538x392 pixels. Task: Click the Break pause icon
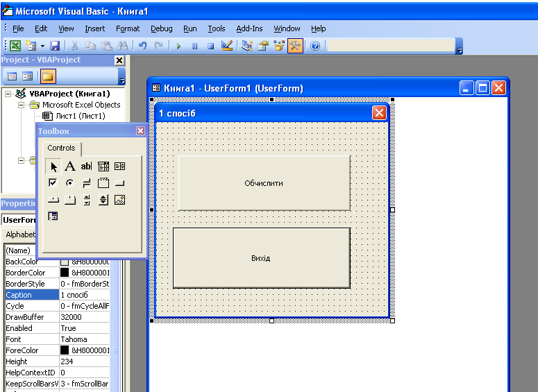pyautogui.click(x=194, y=46)
